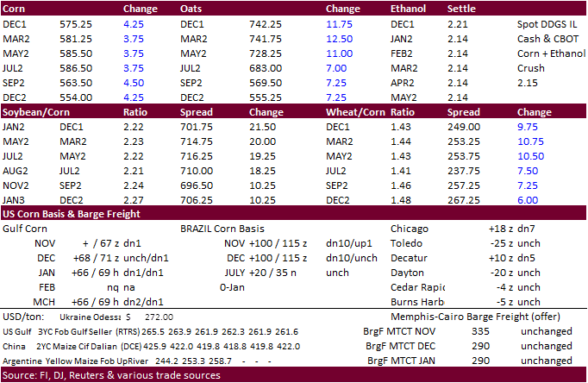Select Argentine Yellow Maize Fob UpRiver row
This screenshot has height=383, width=588.
tap(137, 361)
